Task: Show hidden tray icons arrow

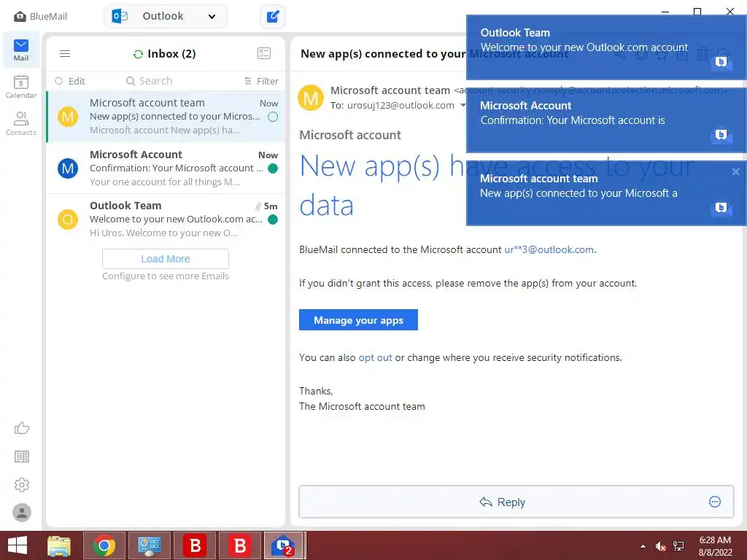Action: coord(643,546)
